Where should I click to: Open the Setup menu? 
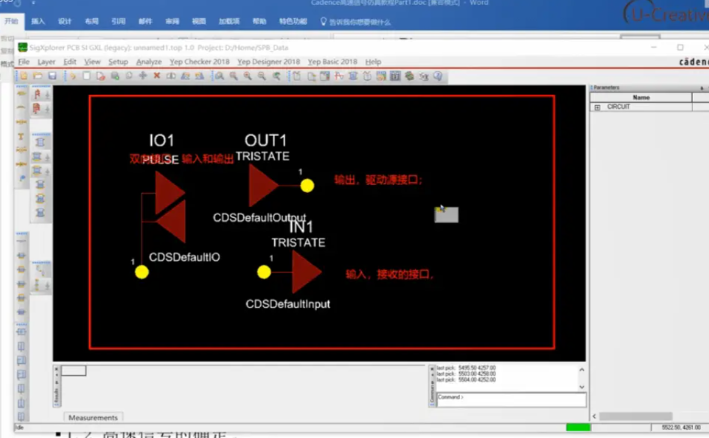118,62
